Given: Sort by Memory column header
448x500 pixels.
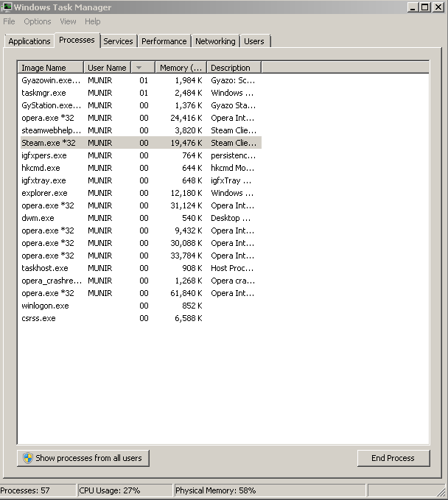Looking at the screenshot, I should tap(181, 68).
